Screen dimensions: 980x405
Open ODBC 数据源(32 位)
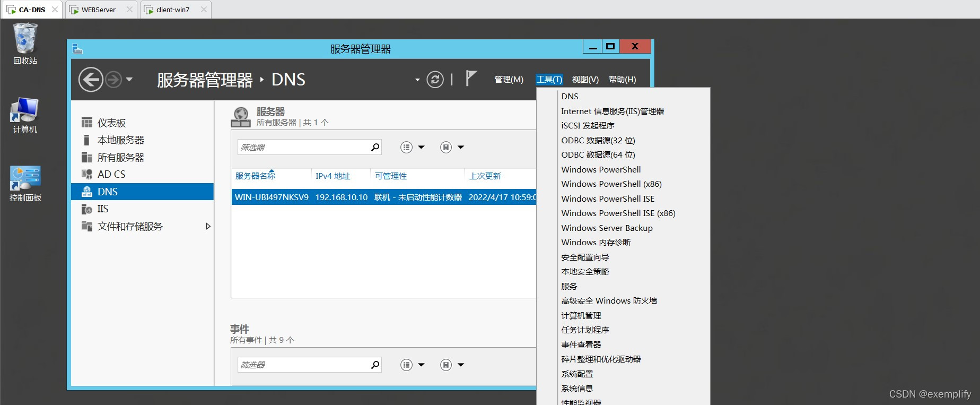[x=598, y=140]
